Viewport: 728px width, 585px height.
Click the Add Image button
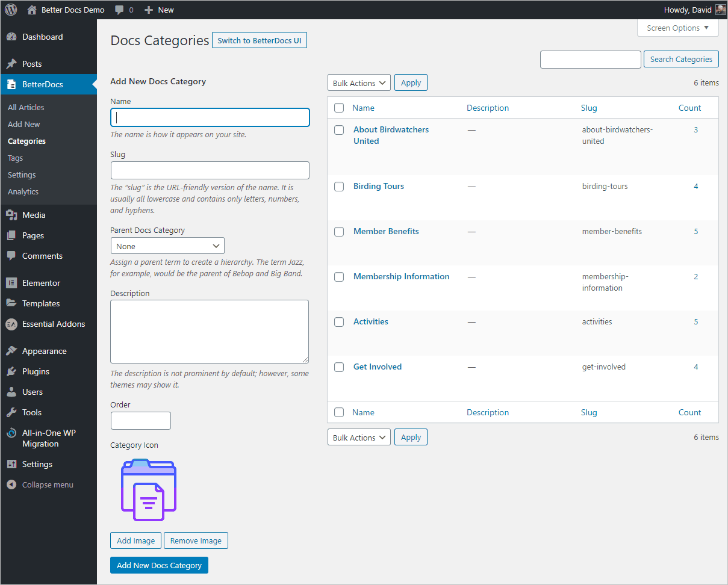point(136,540)
